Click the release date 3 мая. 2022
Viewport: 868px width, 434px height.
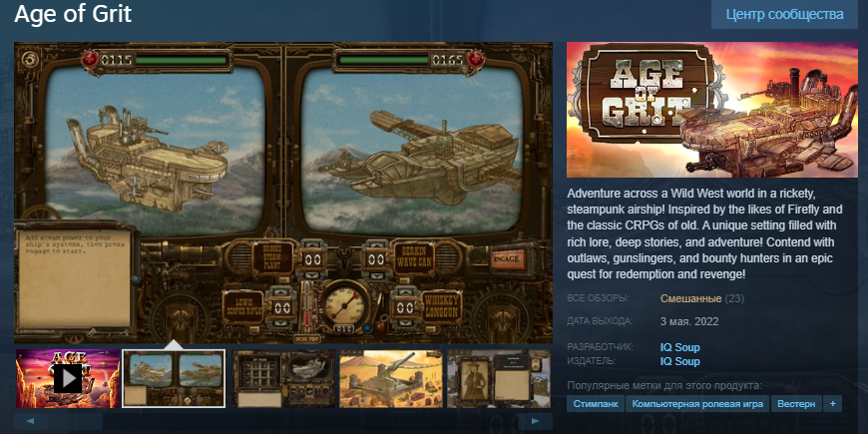click(x=689, y=321)
